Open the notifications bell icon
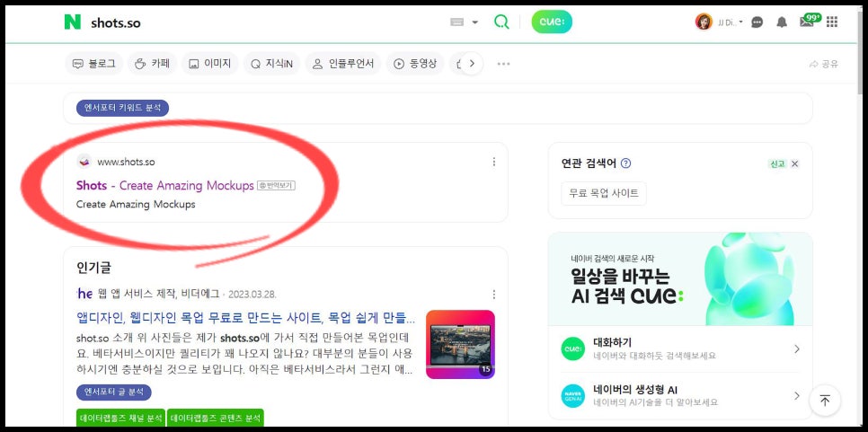 [782, 22]
